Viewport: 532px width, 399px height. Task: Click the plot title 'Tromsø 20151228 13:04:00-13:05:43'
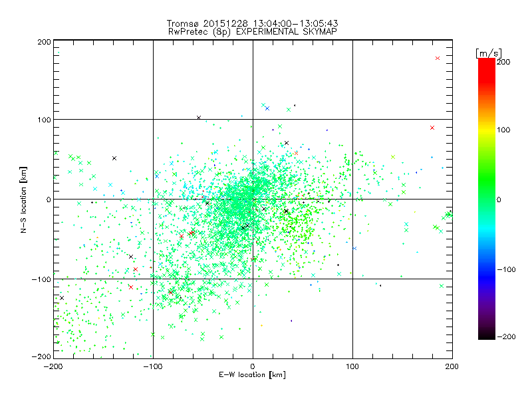[x=252, y=23]
